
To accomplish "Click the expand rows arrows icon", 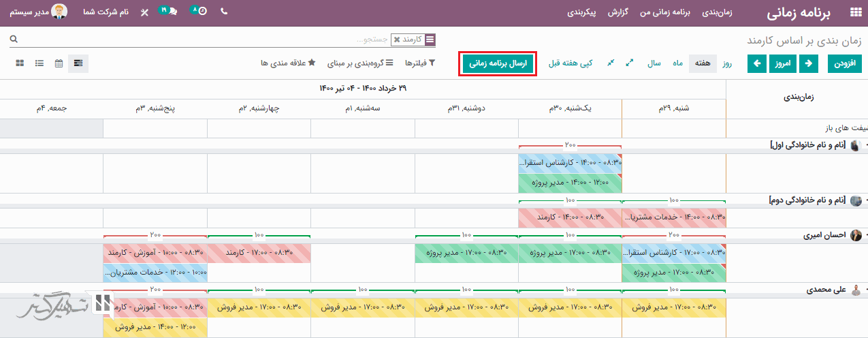I will click(x=630, y=63).
